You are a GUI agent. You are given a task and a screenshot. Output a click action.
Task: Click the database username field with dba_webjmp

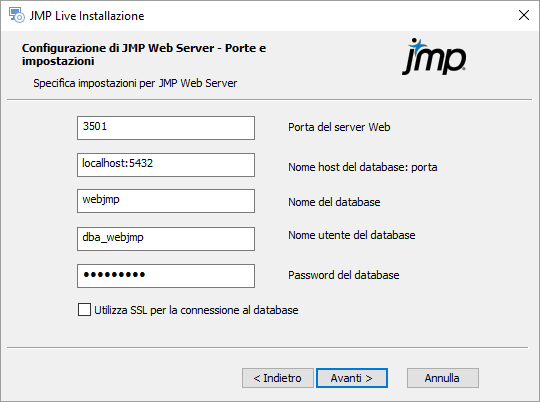point(166,239)
